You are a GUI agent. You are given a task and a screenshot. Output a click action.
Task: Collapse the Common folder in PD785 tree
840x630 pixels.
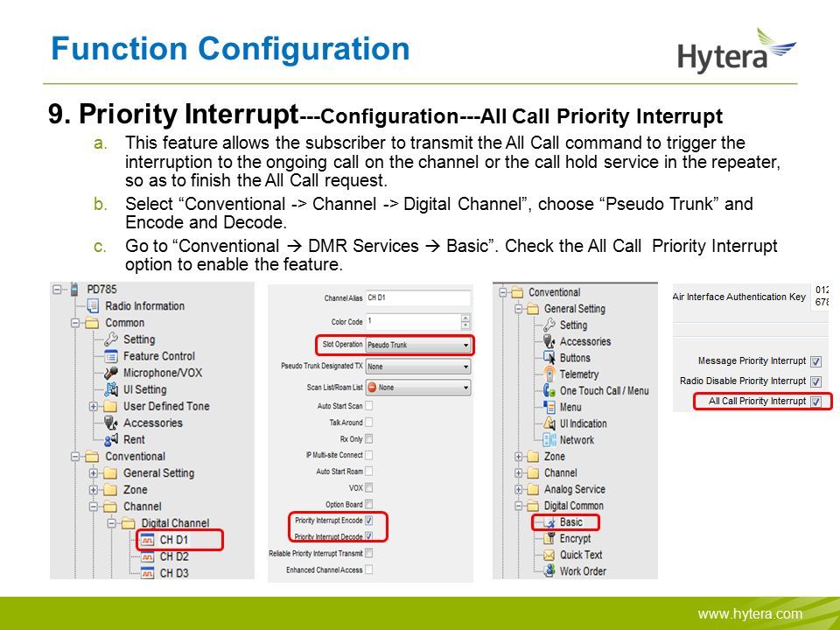point(75,323)
